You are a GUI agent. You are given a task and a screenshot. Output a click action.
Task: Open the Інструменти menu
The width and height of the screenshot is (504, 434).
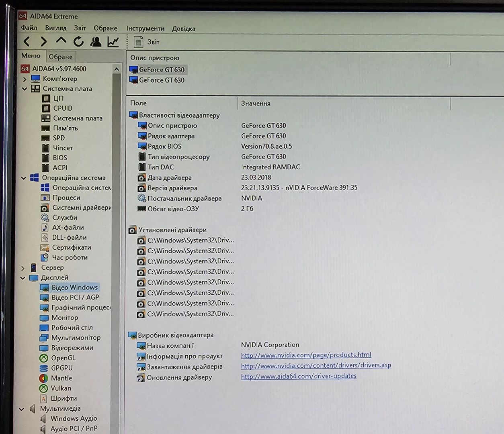(x=145, y=29)
